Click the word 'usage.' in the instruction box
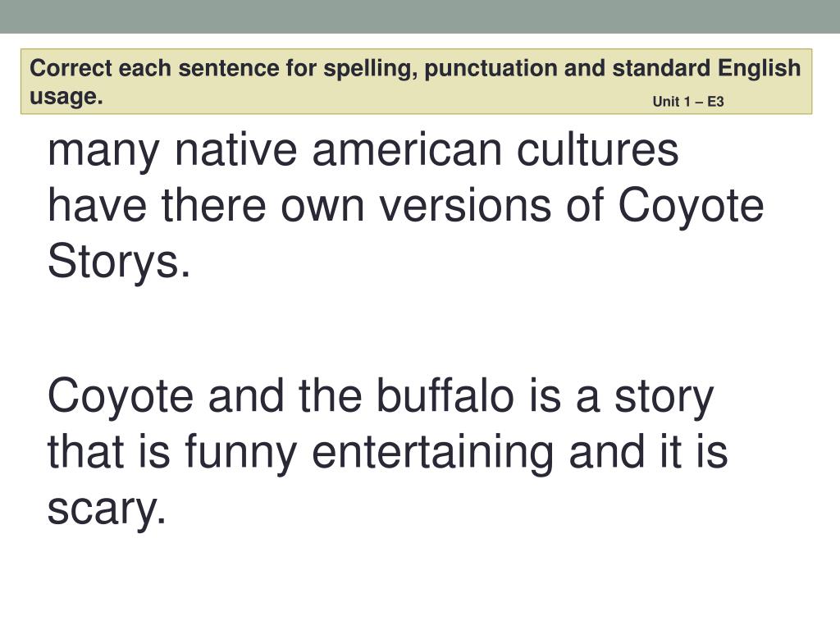The height and width of the screenshot is (630, 840). pos(66,97)
